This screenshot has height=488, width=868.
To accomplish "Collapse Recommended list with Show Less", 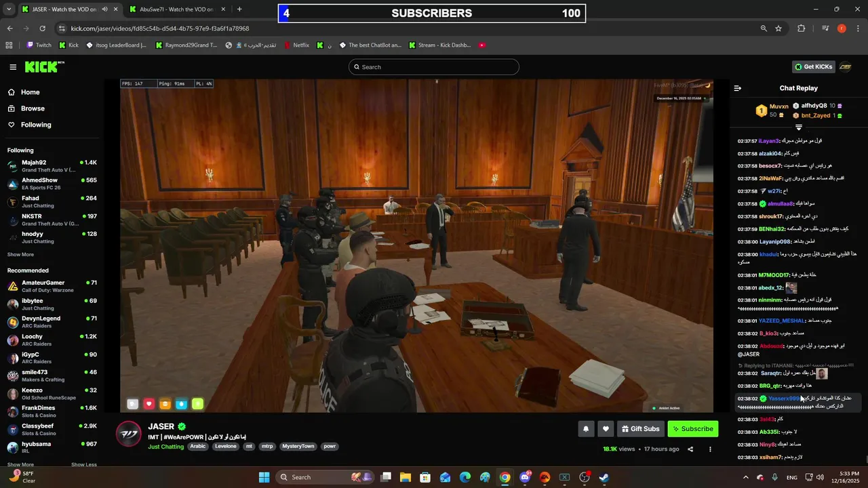I will point(84,465).
